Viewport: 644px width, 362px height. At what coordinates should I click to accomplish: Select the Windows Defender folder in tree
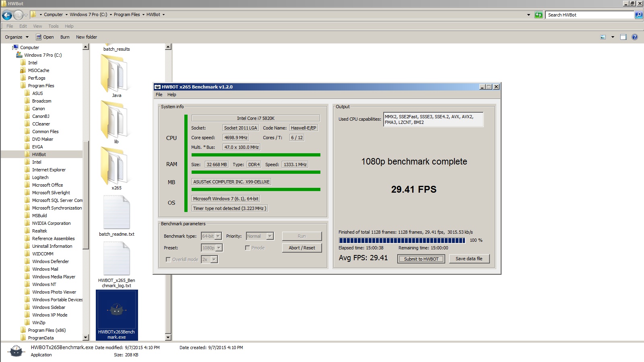(50, 261)
